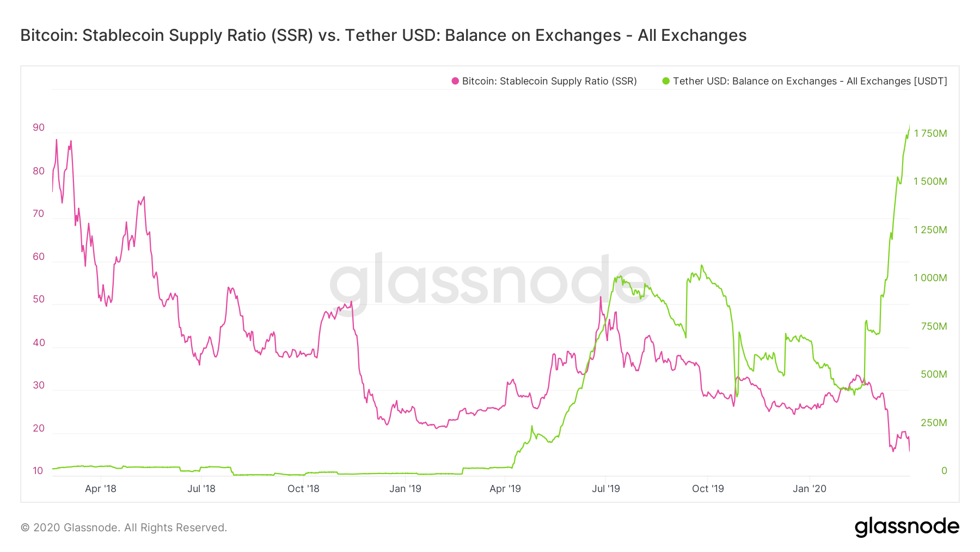This screenshot has width=980, height=552.
Task: Click the Jul '19 x-axis label
Action: coord(606,489)
